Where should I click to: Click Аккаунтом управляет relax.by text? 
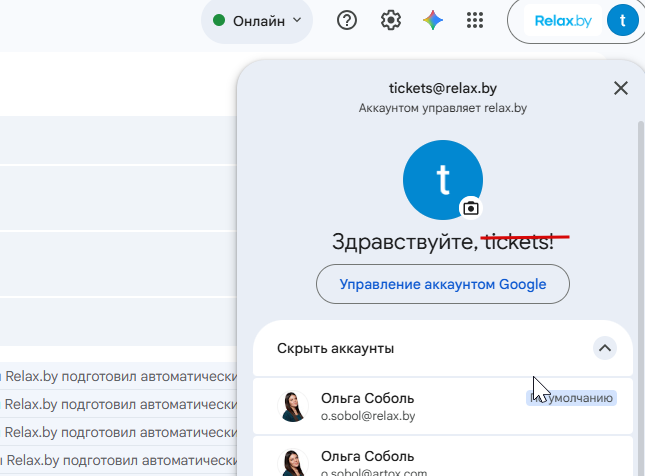443,108
